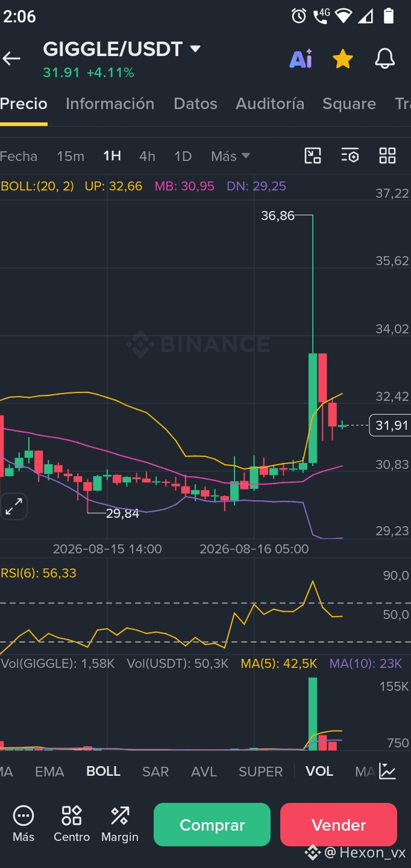Tap the Wi-Fi status icon

(x=344, y=16)
